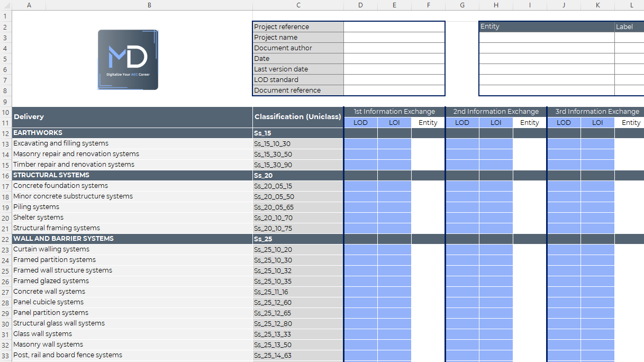Click the Piling systems cell

(x=132, y=207)
